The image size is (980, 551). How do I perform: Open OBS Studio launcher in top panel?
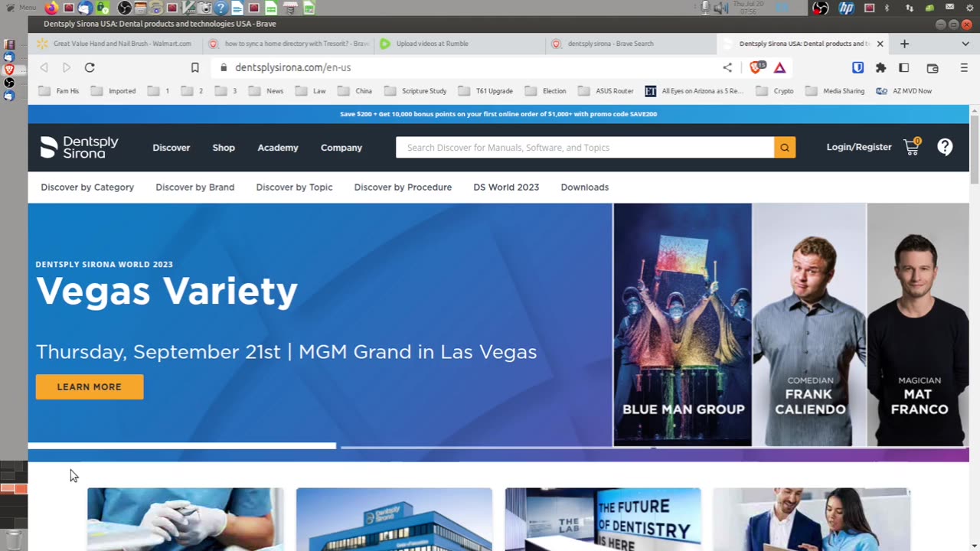125,8
